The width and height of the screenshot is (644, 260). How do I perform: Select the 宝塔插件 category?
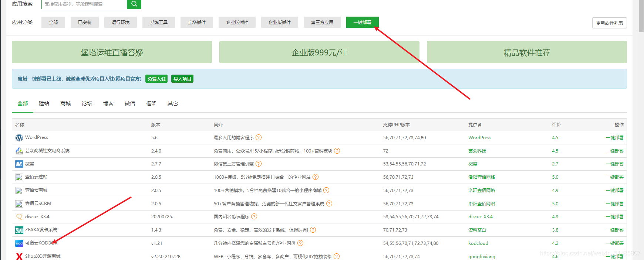197,22
